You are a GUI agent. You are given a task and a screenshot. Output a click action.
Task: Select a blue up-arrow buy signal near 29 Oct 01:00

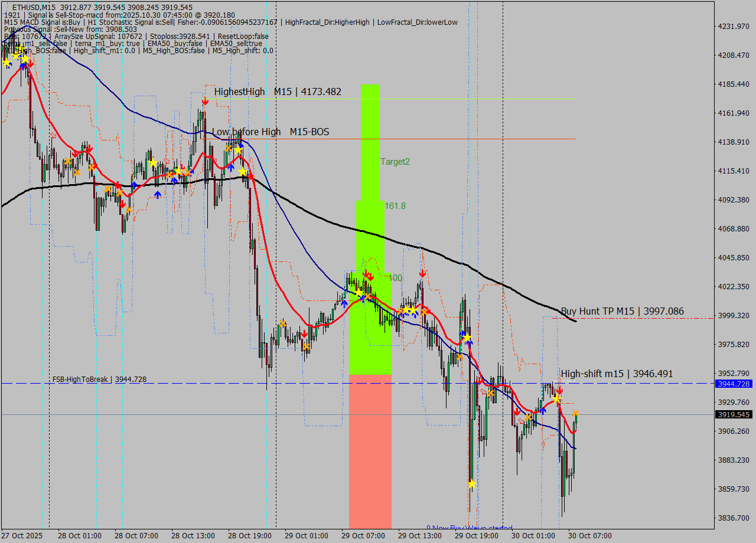pyautogui.click(x=344, y=303)
